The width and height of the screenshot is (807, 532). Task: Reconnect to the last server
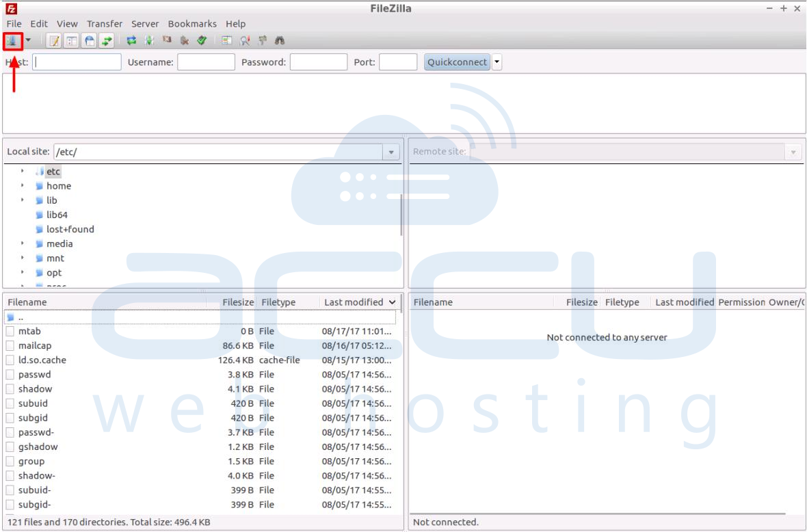(202, 40)
